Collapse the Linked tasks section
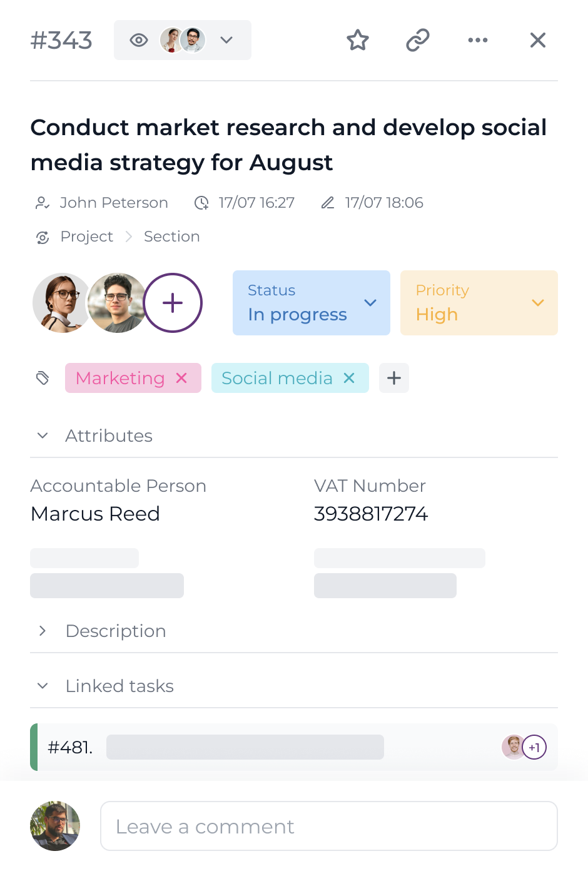This screenshot has height=871, width=588. click(43, 686)
